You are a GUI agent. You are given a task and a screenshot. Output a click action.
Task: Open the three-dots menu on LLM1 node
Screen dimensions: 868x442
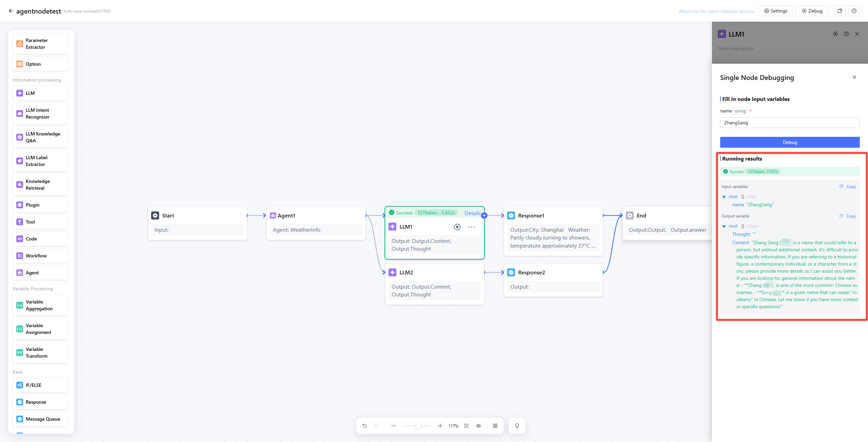tap(471, 227)
